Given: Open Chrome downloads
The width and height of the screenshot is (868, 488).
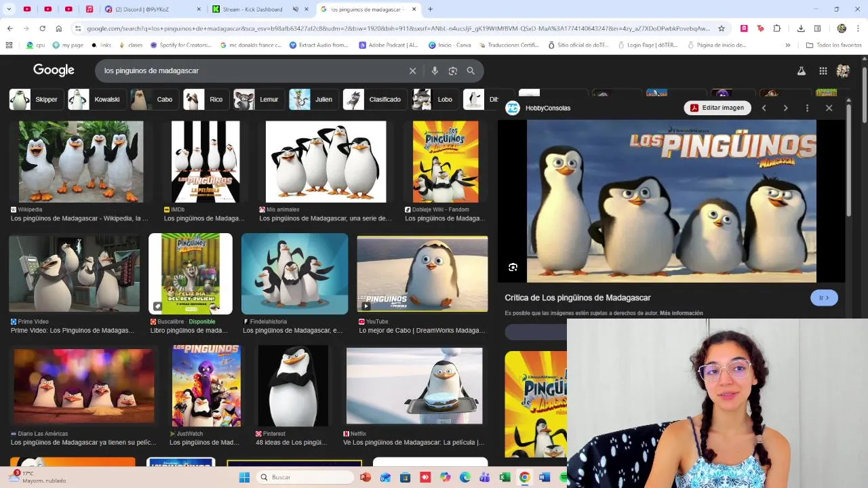Looking at the screenshot, I should click(x=801, y=28).
